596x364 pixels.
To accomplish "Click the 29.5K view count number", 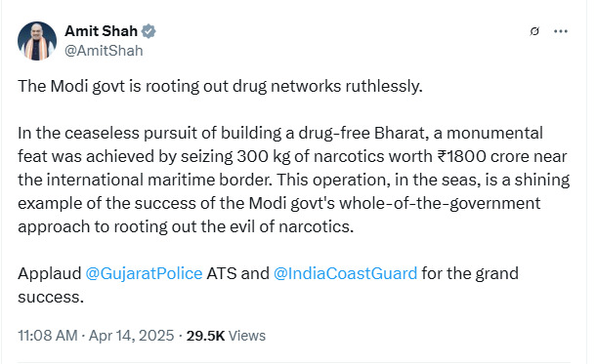I will [205, 336].
